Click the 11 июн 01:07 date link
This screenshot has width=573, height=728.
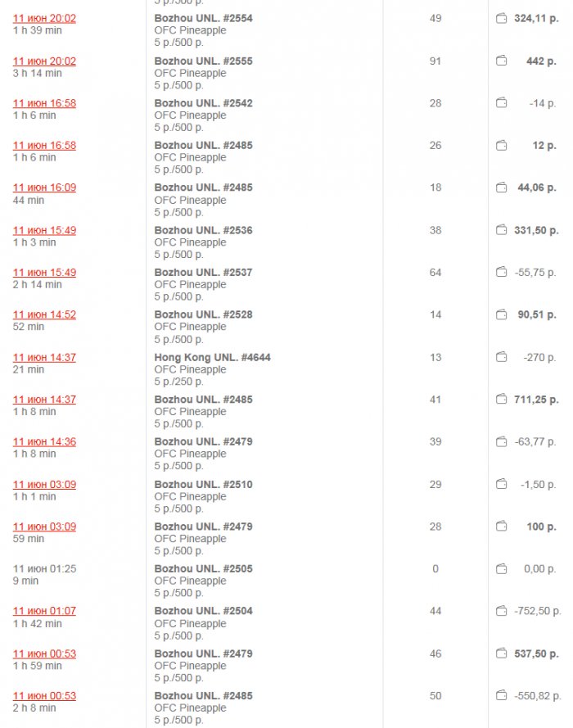tap(44, 611)
